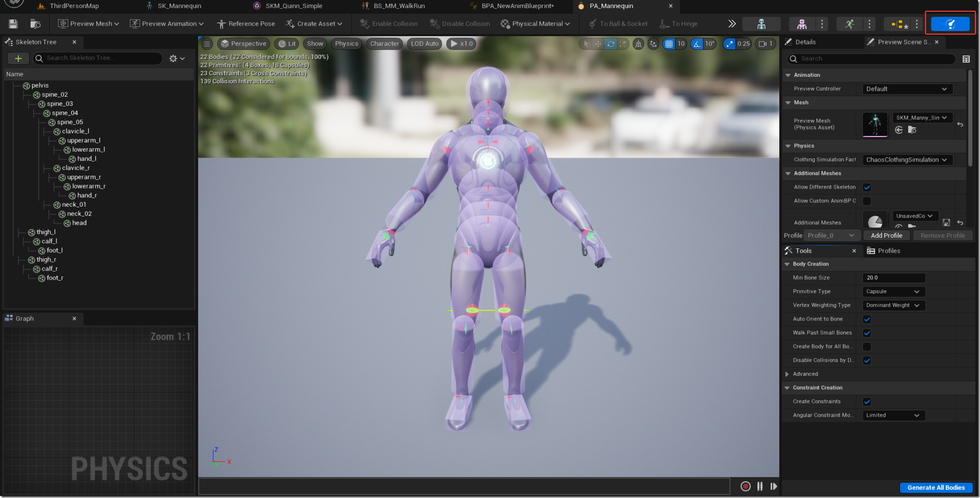Select the rotate gizmo tool
The height and width of the screenshot is (498, 980).
610,44
